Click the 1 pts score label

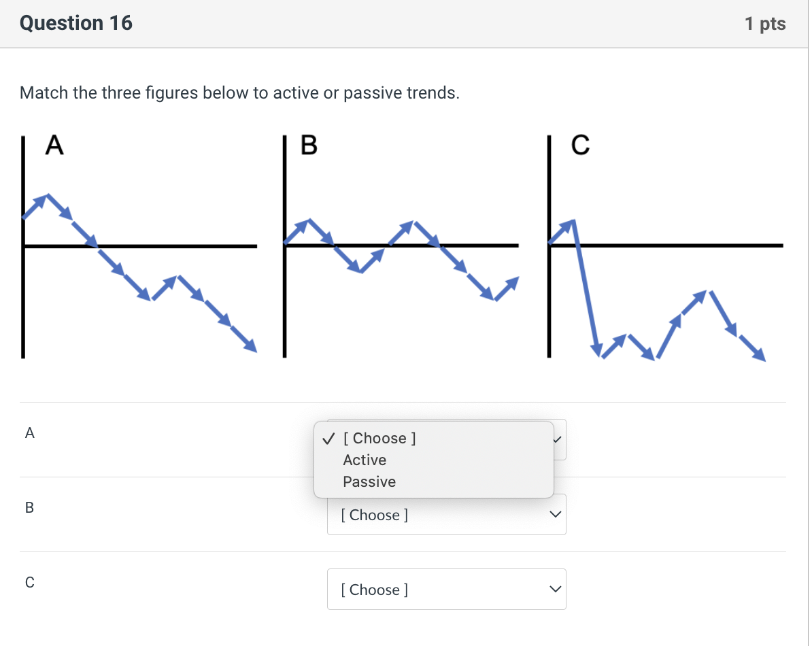[765, 24]
